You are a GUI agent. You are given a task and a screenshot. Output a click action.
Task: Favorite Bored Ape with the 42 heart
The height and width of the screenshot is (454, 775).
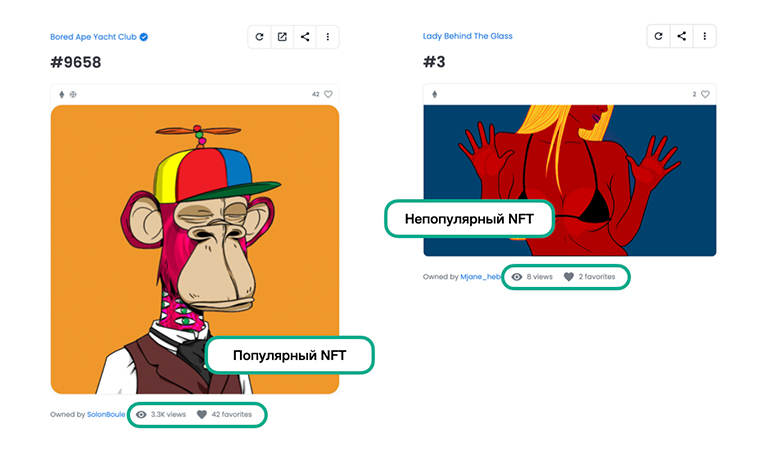(x=328, y=94)
